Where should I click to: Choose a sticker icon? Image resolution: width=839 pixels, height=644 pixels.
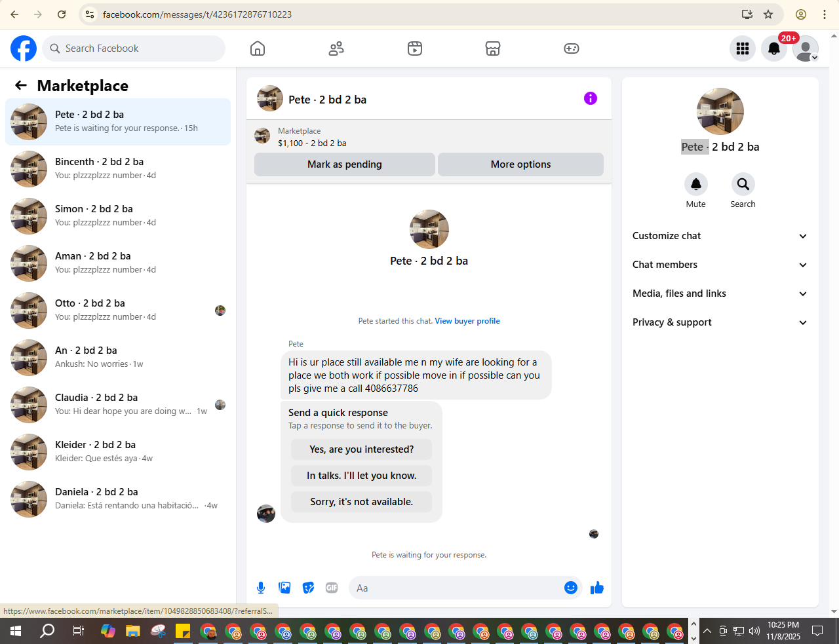pyautogui.click(x=308, y=588)
